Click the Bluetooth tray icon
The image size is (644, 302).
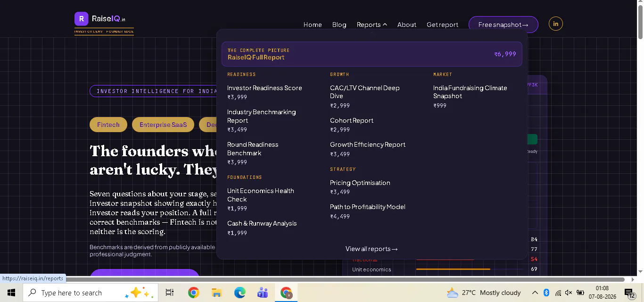pos(546,293)
